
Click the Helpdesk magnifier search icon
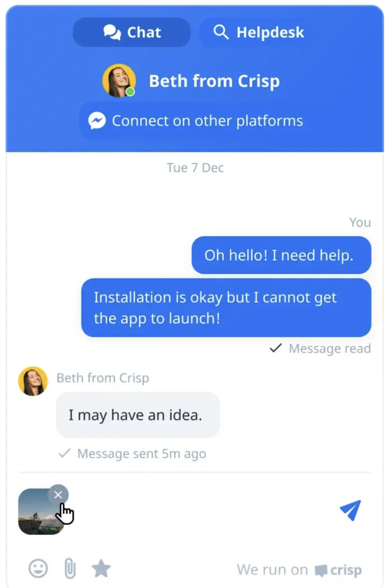tap(221, 32)
